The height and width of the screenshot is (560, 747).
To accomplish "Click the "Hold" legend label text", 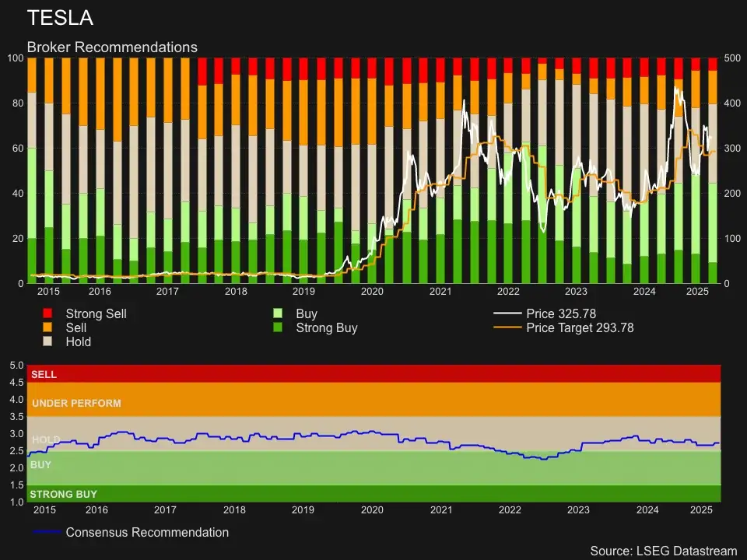I will 78,341.
